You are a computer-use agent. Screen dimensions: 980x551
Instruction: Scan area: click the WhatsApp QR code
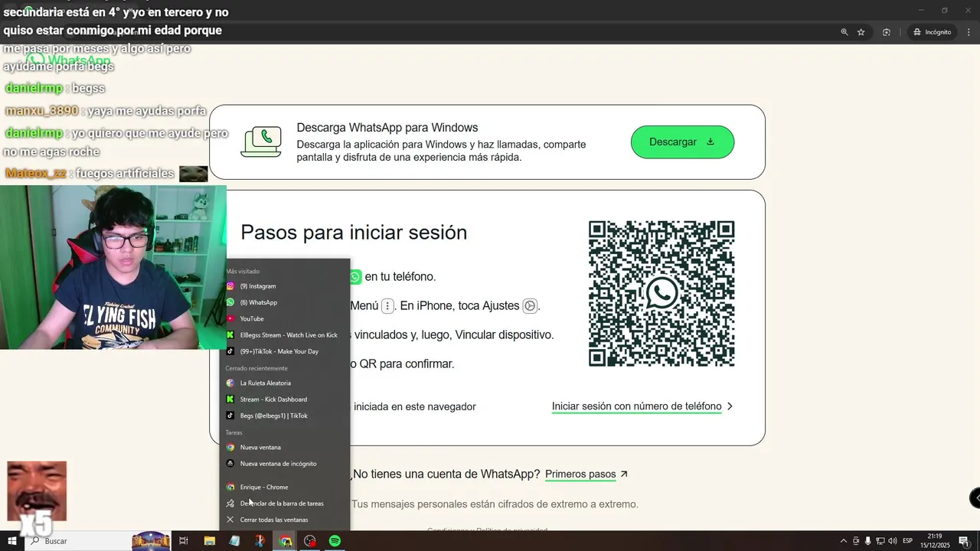tap(661, 294)
